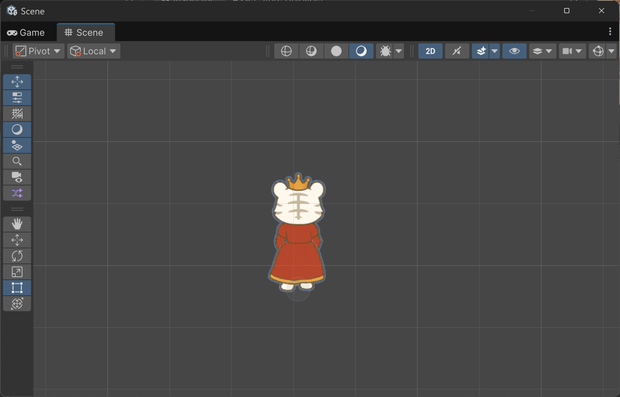Activate the Rect transform tool

pos(17,287)
